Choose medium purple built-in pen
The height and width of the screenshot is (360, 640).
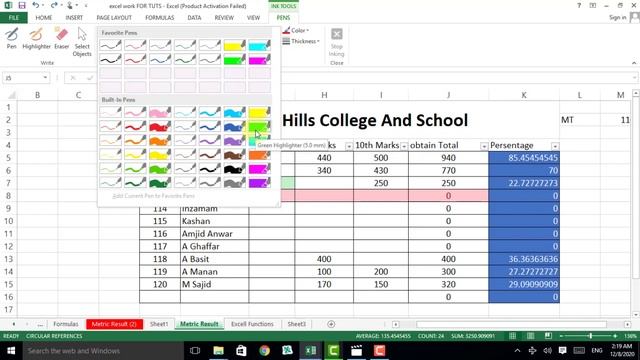210,141
